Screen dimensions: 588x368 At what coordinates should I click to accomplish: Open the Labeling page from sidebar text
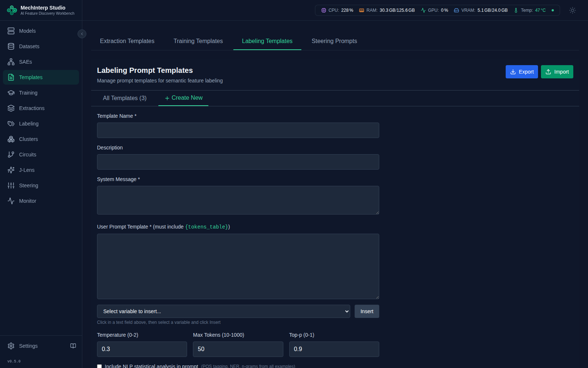[29, 124]
